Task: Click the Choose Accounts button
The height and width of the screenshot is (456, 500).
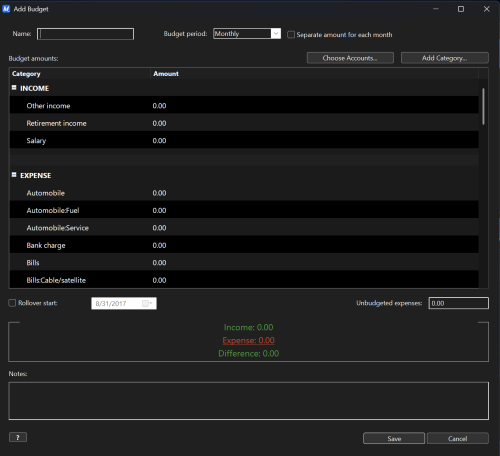Action: click(350, 58)
